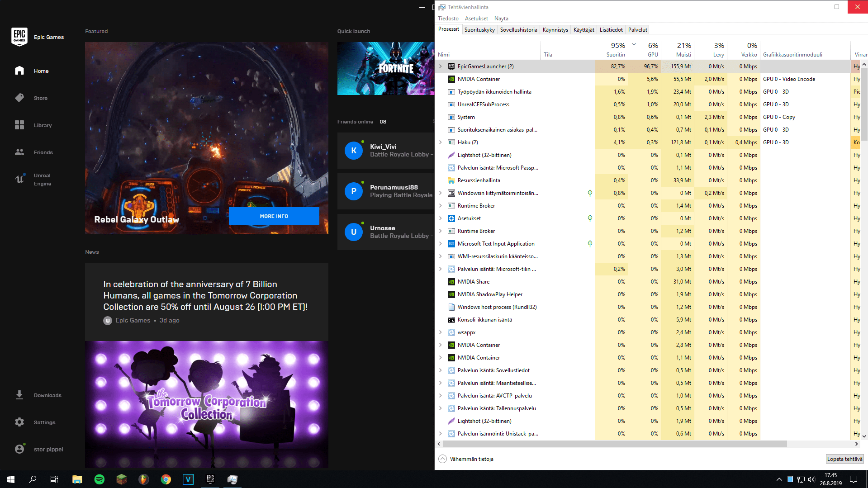Click the volume icon in system tray
Image resolution: width=868 pixels, height=488 pixels.
click(811, 479)
